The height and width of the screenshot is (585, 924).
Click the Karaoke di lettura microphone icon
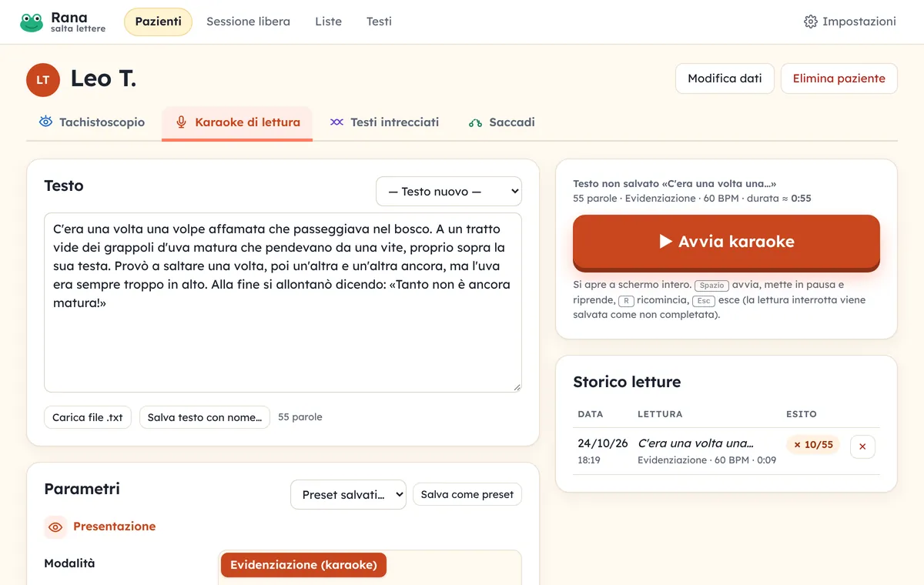[x=181, y=122]
